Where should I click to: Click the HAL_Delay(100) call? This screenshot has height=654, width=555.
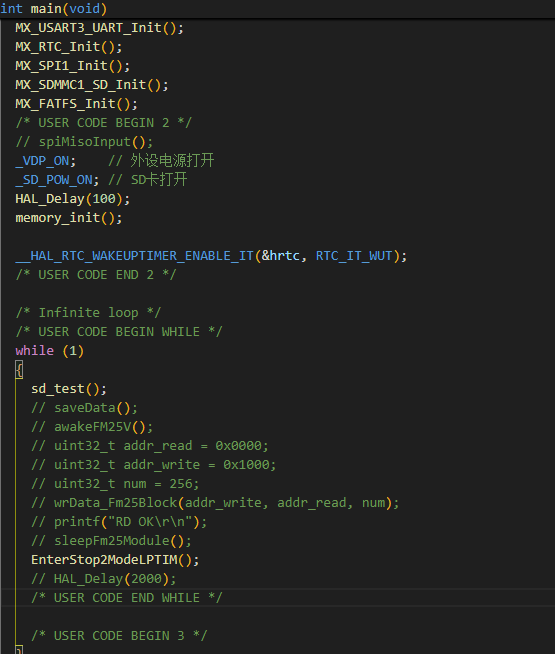73,199
